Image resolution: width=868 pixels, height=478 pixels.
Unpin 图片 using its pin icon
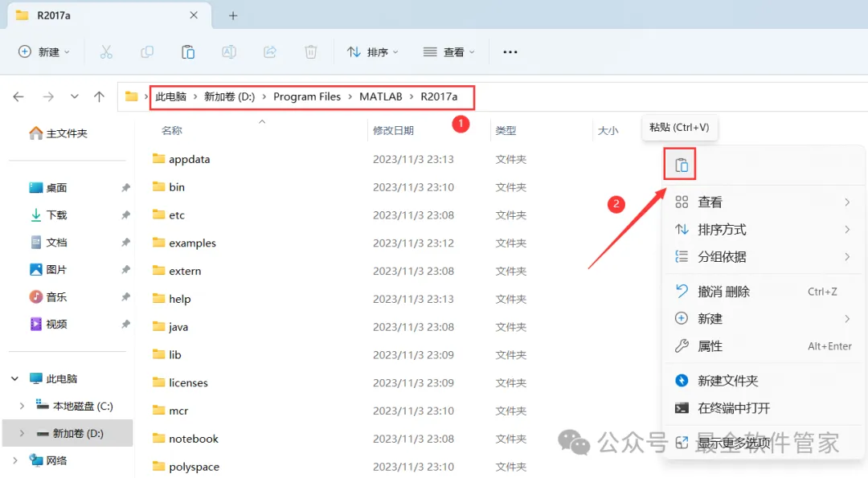pyautogui.click(x=125, y=269)
